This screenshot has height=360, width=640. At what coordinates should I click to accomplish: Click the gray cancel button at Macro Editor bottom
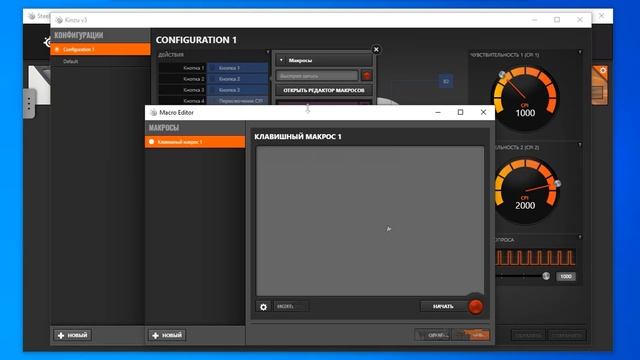433,335
